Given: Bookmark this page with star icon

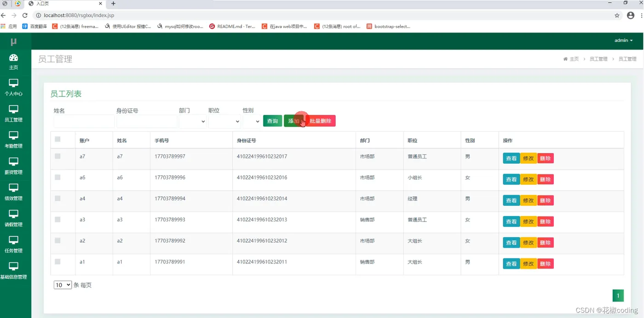Looking at the screenshot, I should [617, 15].
